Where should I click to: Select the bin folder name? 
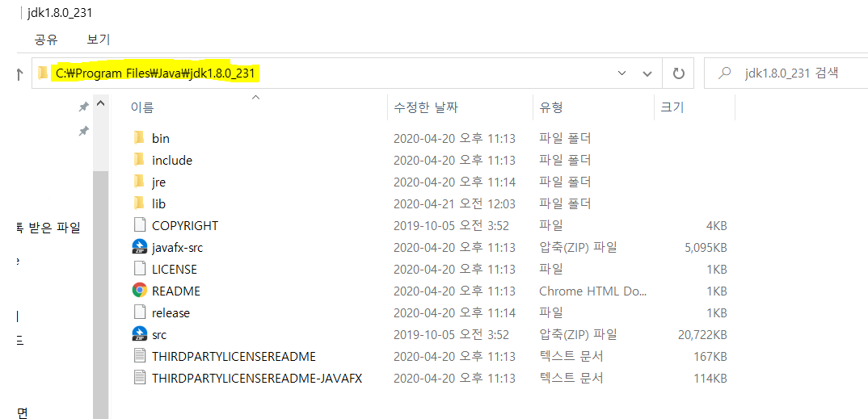[161, 138]
